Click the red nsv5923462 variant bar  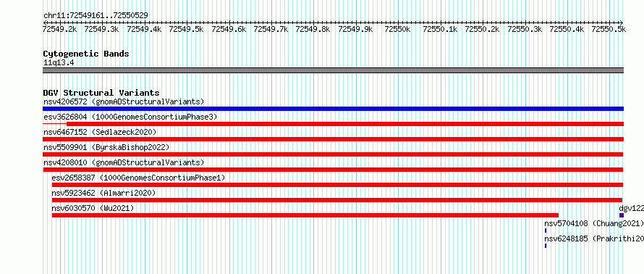pos(337,200)
